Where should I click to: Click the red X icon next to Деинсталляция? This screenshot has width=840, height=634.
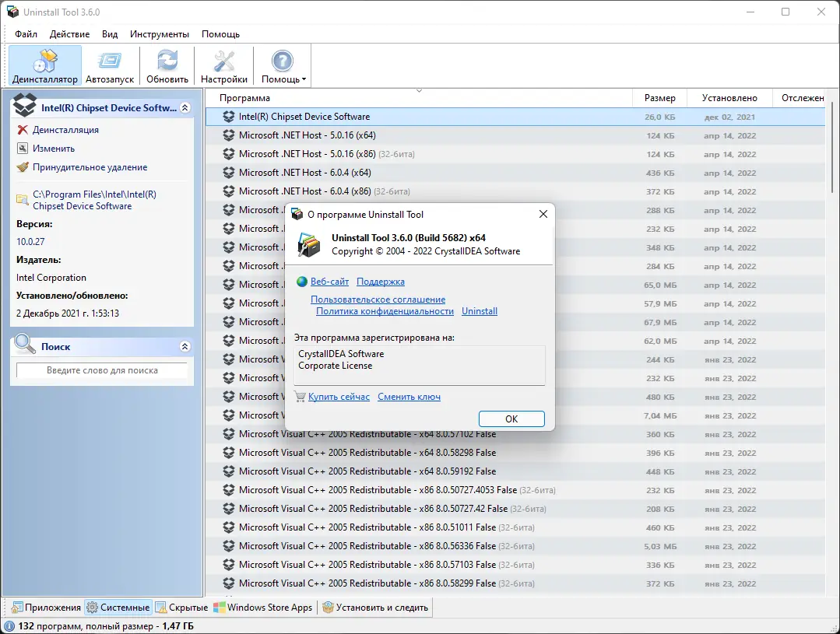[23, 130]
